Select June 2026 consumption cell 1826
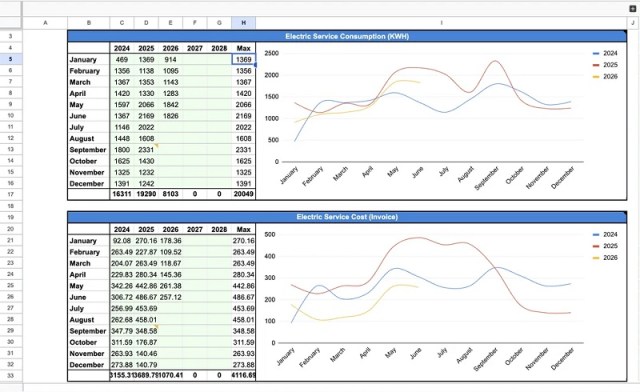 171,116
